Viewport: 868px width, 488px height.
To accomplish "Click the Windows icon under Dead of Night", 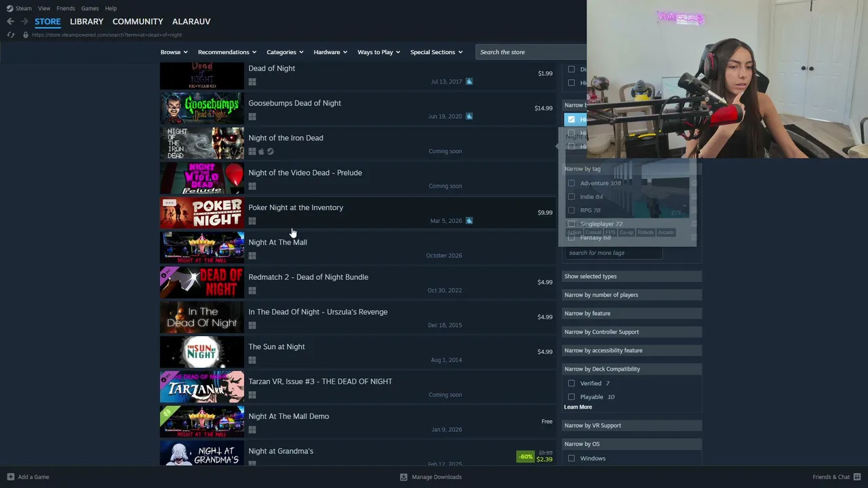I will pos(252,82).
